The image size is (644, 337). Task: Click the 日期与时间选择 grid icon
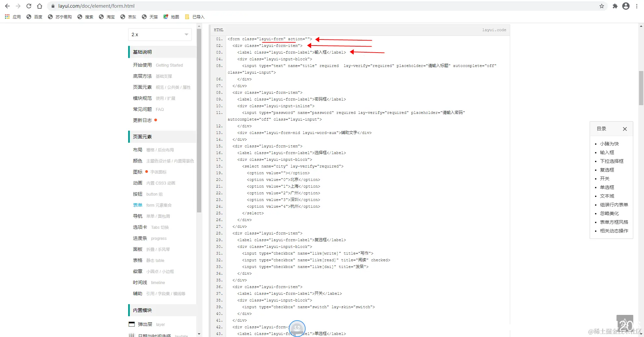131,335
